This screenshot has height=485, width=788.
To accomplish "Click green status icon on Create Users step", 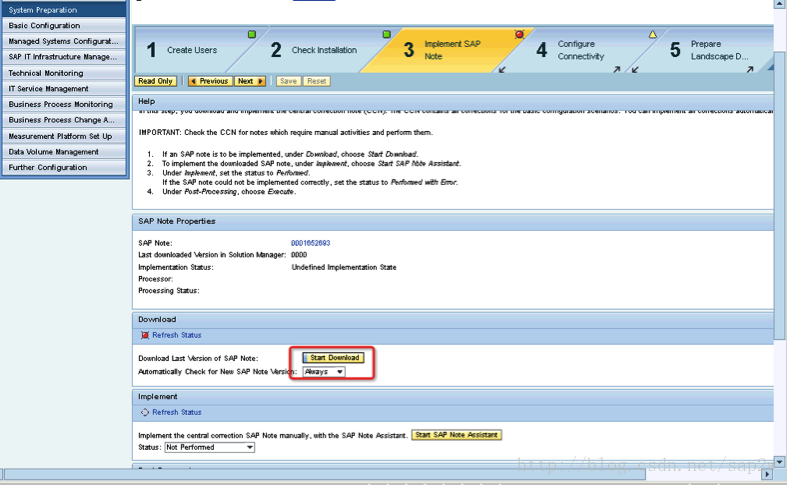I will click(x=252, y=35).
